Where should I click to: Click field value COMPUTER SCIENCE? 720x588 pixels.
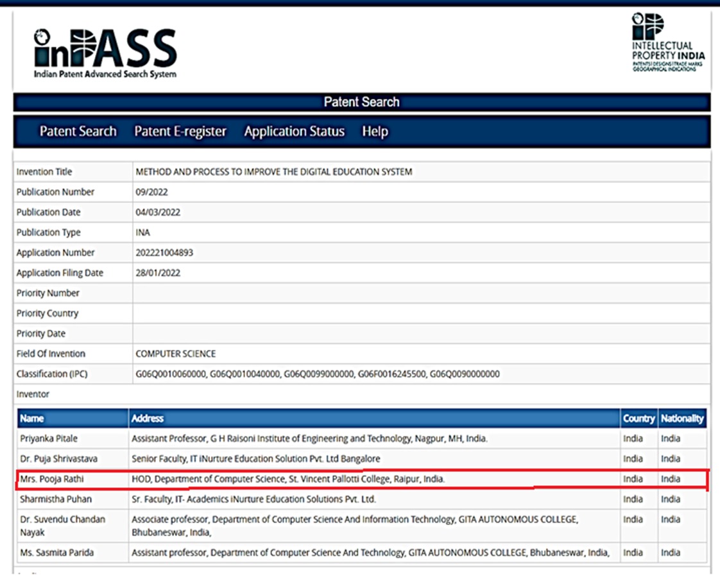click(175, 354)
